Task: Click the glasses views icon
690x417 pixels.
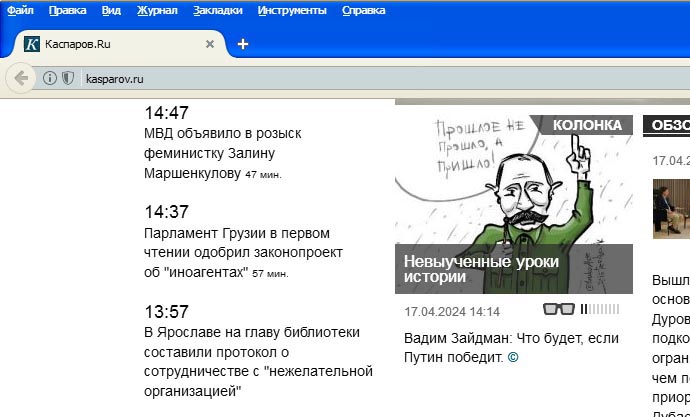Action: coord(559,309)
